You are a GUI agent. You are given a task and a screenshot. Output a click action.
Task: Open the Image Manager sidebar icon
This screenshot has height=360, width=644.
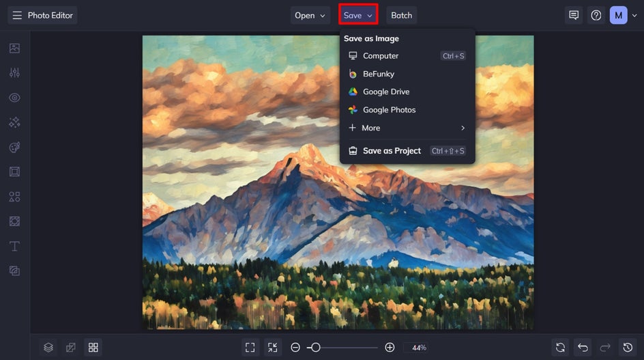14,49
